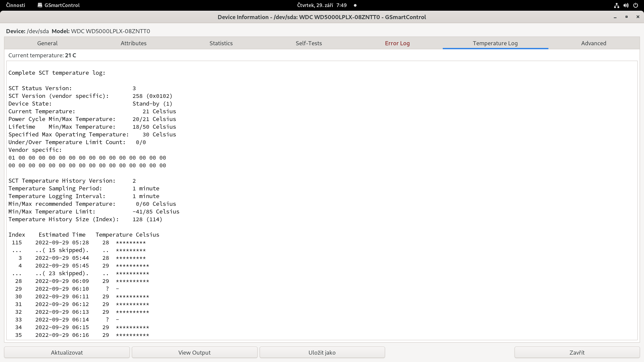Open the network status tray icon
This screenshot has width=644, height=362.
point(616,5)
